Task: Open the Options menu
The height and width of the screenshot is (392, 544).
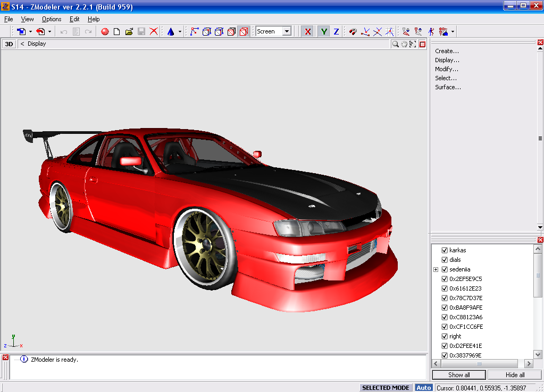Action: click(52, 19)
